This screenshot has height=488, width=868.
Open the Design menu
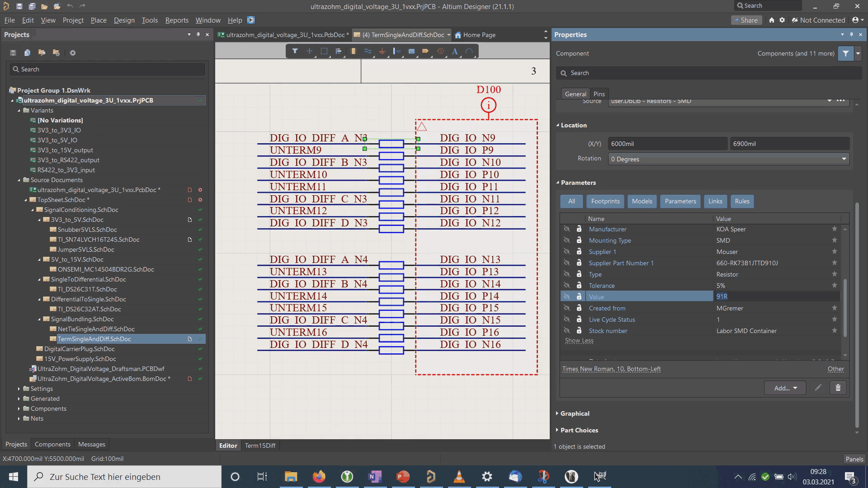point(124,20)
